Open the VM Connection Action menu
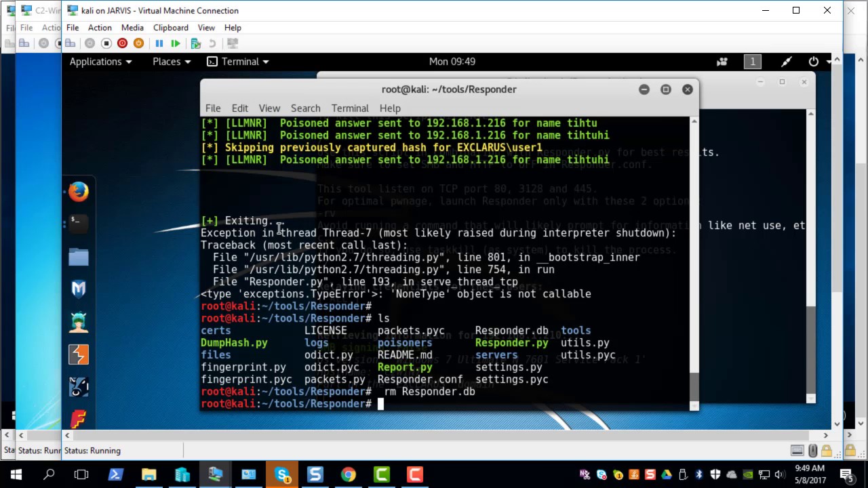868x488 pixels. (100, 27)
